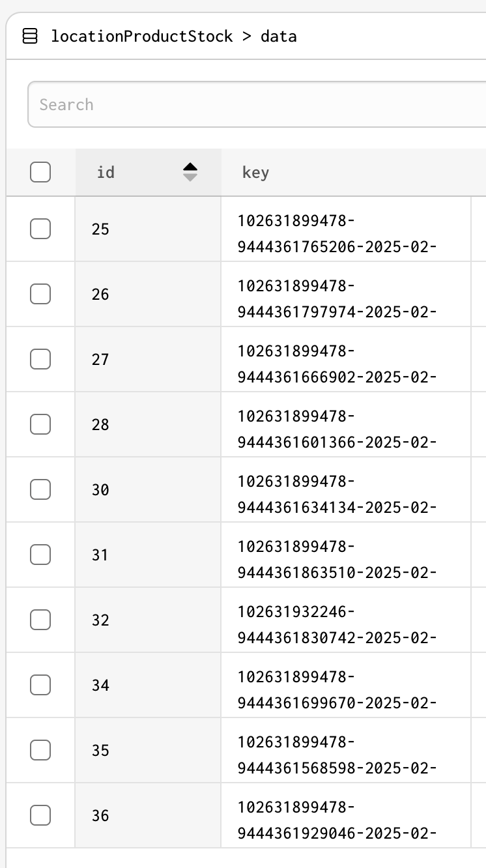Select the row id 32 checkbox
The height and width of the screenshot is (868, 486).
click(40, 620)
